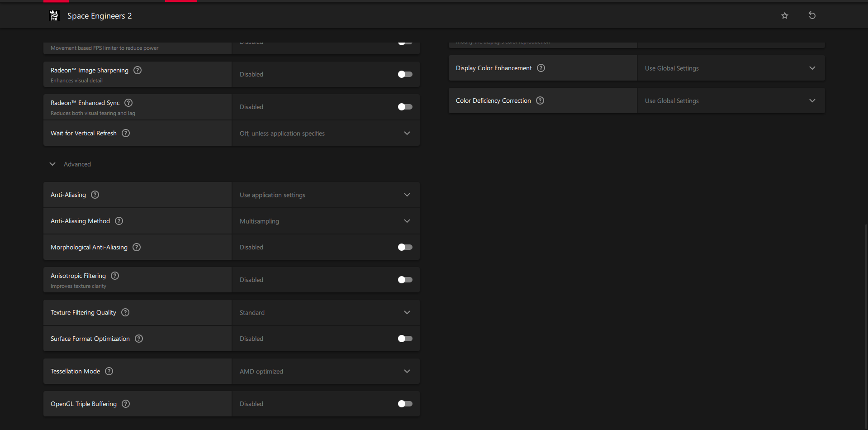This screenshot has height=430, width=868.
Task: Click 'Reduces both visual tearing and lag' text
Action: coord(93,113)
